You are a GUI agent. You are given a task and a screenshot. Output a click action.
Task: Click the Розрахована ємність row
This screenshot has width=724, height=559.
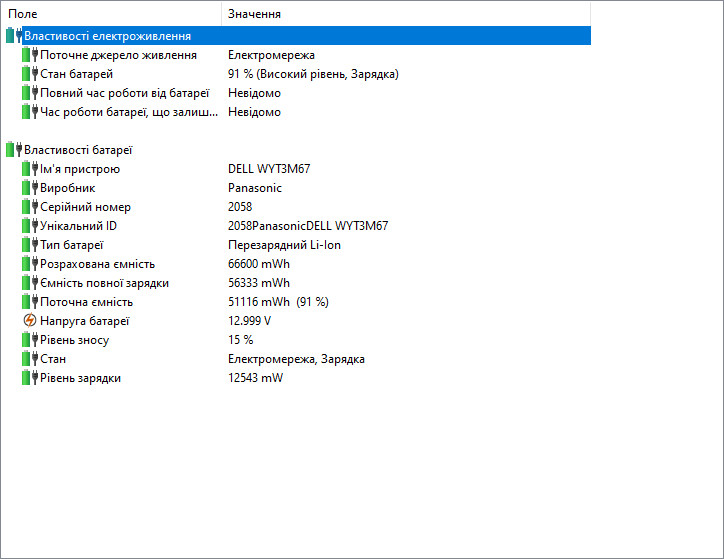tap(97, 264)
